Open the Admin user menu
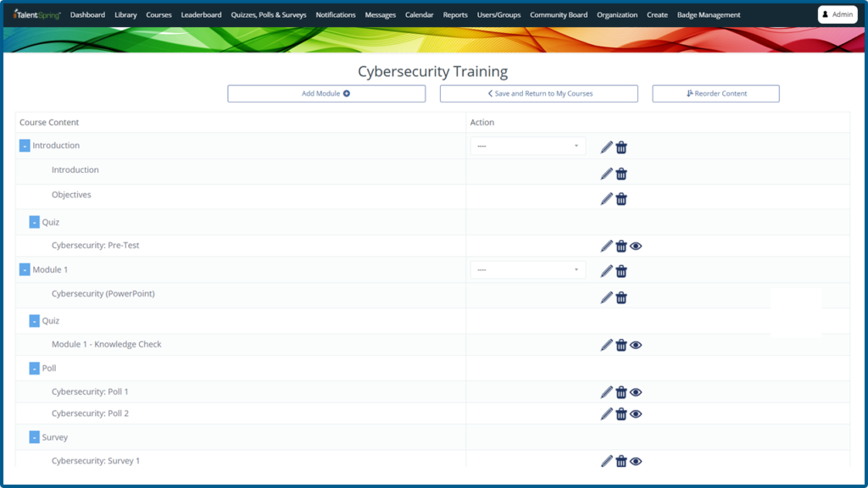868x488 pixels. (837, 14)
